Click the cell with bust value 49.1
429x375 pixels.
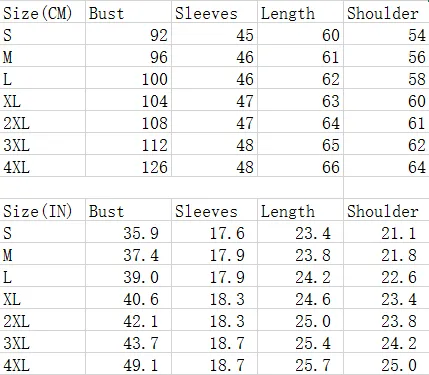tap(128, 364)
